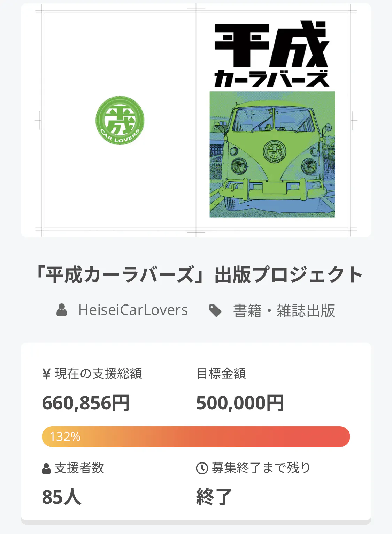Click the emblem on the van's front

(x=275, y=151)
